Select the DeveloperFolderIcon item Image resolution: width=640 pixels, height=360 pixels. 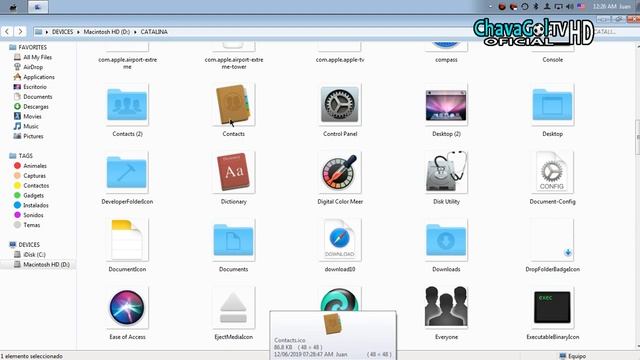[127, 173]
